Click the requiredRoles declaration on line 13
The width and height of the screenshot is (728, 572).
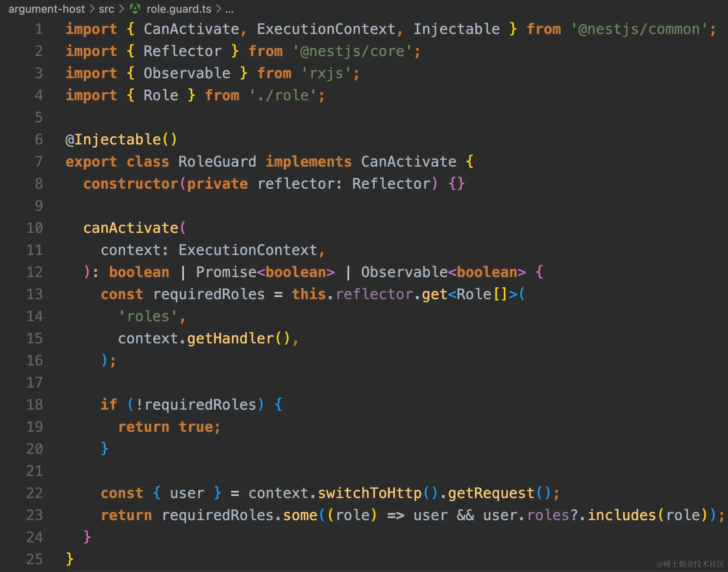pyautogui.click(x=209, y=294)
